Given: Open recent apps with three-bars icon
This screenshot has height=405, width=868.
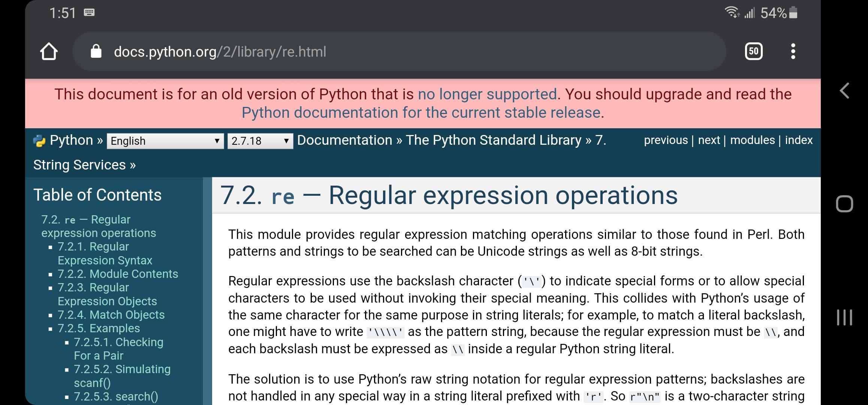Looking at the screenshot, I should pyautogui.click(x=844, y=317).
